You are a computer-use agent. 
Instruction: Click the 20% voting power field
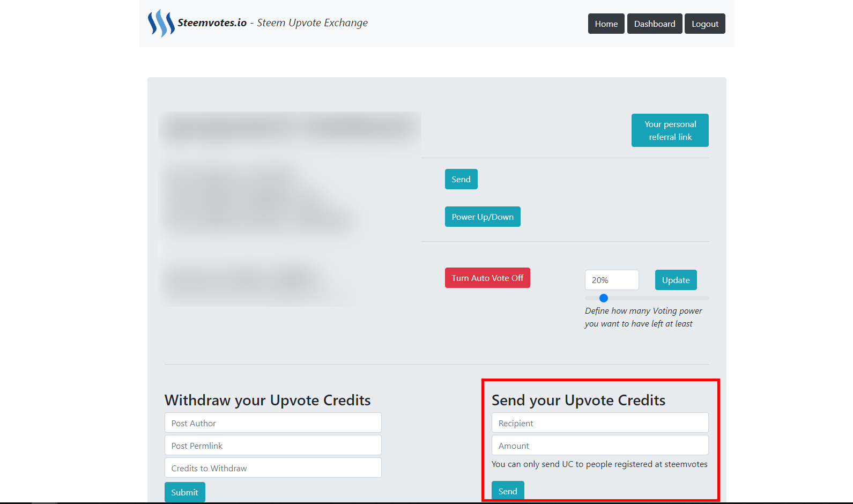[612, 280]
